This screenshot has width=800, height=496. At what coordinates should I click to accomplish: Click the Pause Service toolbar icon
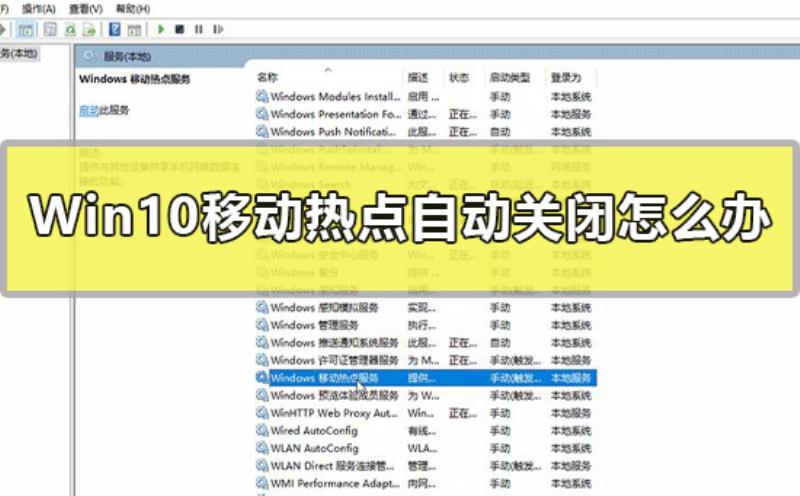198,30
